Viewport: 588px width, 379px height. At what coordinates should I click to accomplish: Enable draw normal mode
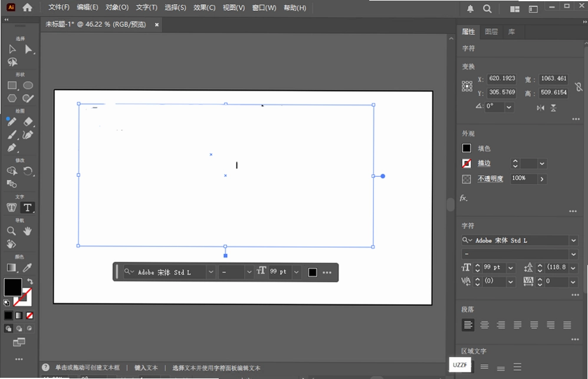coord(8,329)
